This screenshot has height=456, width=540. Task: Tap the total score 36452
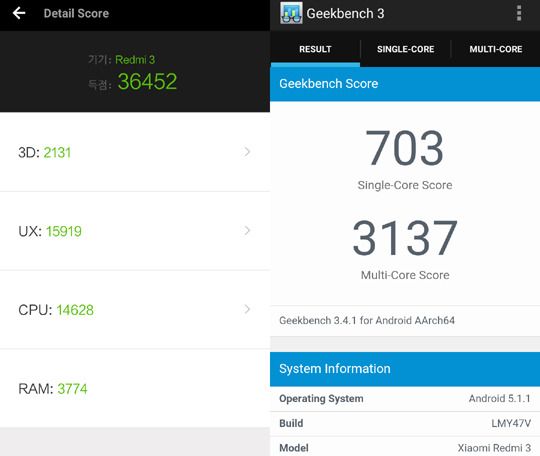tap(147, 82)
